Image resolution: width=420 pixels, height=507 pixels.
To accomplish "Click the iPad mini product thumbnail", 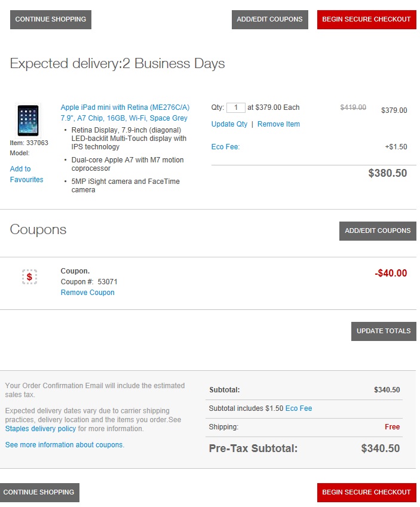I will point(27,120).
